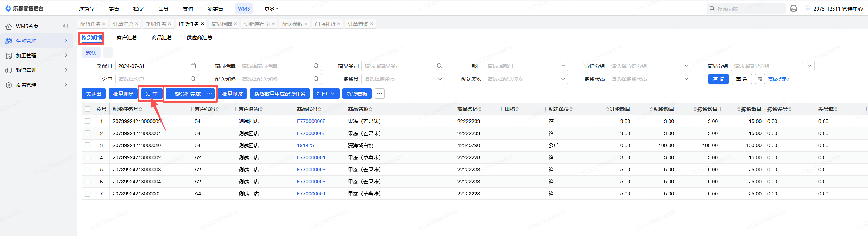Click the 搜索功能 search input field
This screenshot has width=868, height=236.
pyautogui.click(x=748, y=8)
